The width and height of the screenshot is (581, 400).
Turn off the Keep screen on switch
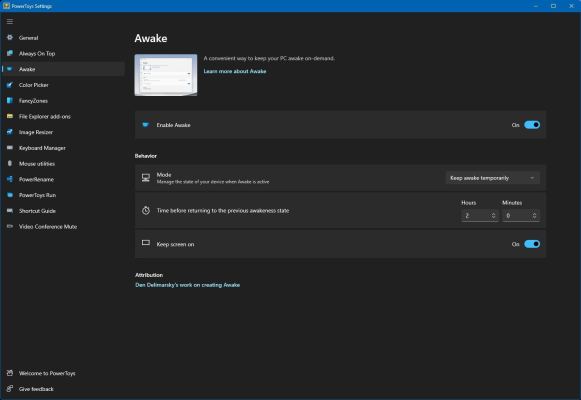pyautogui.click(x=532, y=244)
